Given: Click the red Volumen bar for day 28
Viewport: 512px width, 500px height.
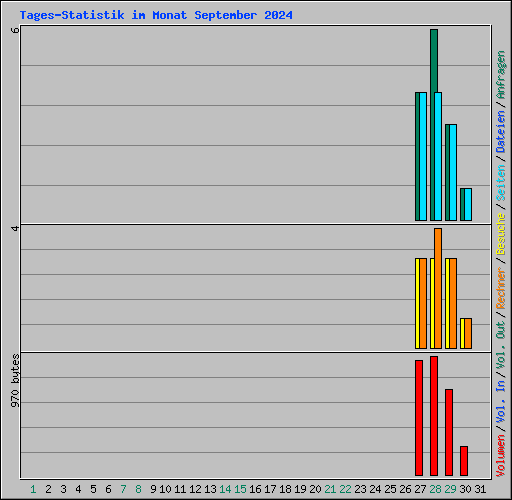Looking at the screenshot, I should click(434, 416).
